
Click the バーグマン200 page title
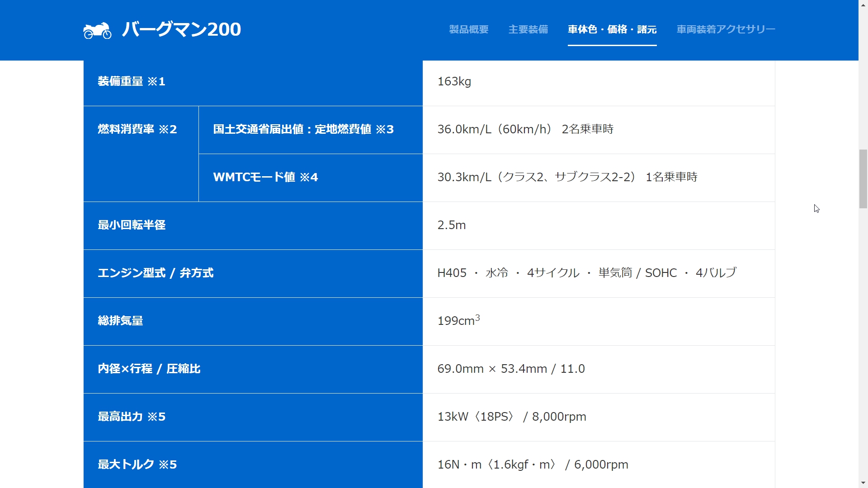(181, 29)
